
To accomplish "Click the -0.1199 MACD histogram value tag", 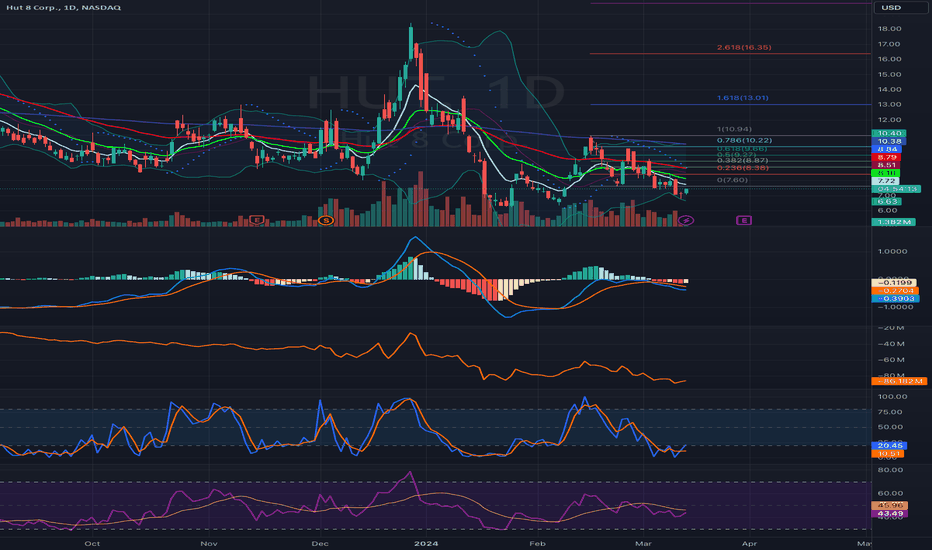I will click(893, 282).
